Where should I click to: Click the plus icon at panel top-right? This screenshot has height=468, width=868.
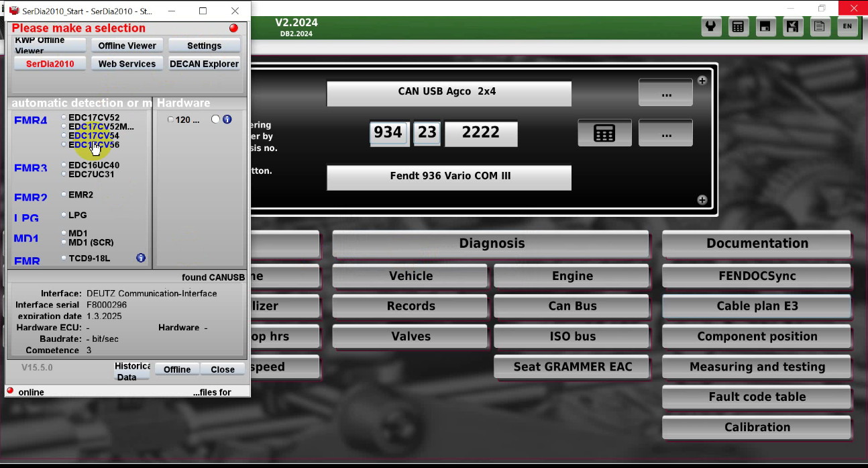(702, 81)
